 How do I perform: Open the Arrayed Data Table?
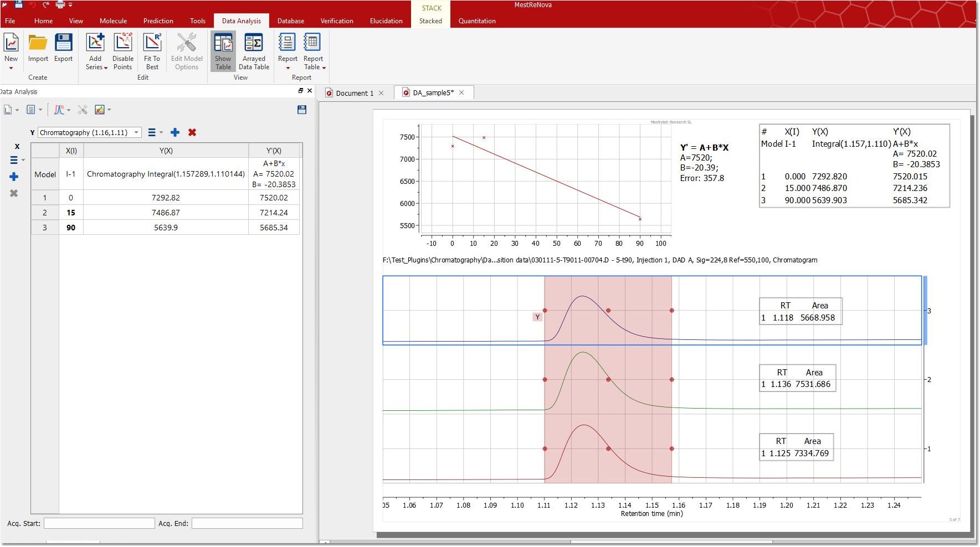click(x=254, y=51)
